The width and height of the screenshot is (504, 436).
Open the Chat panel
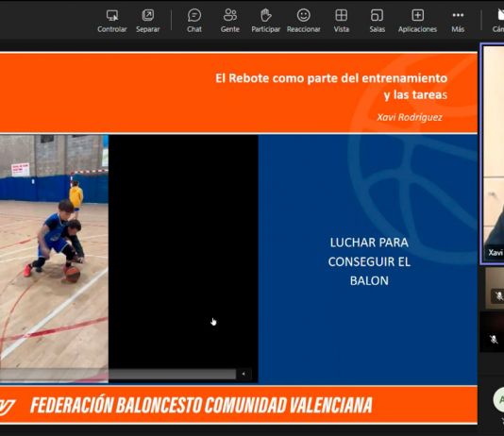pos(194,21)
